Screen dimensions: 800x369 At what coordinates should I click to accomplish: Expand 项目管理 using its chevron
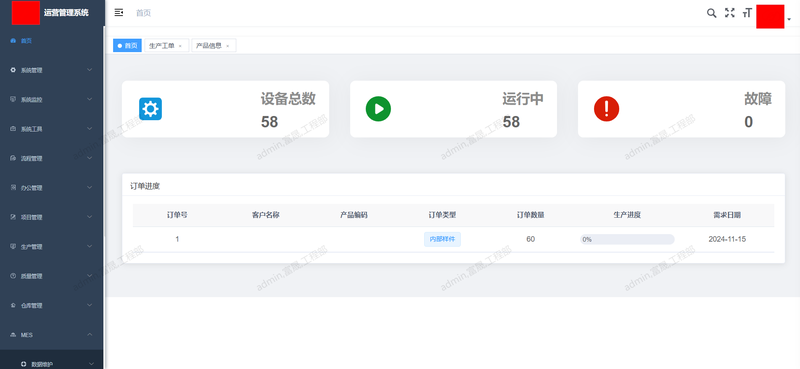90,217
